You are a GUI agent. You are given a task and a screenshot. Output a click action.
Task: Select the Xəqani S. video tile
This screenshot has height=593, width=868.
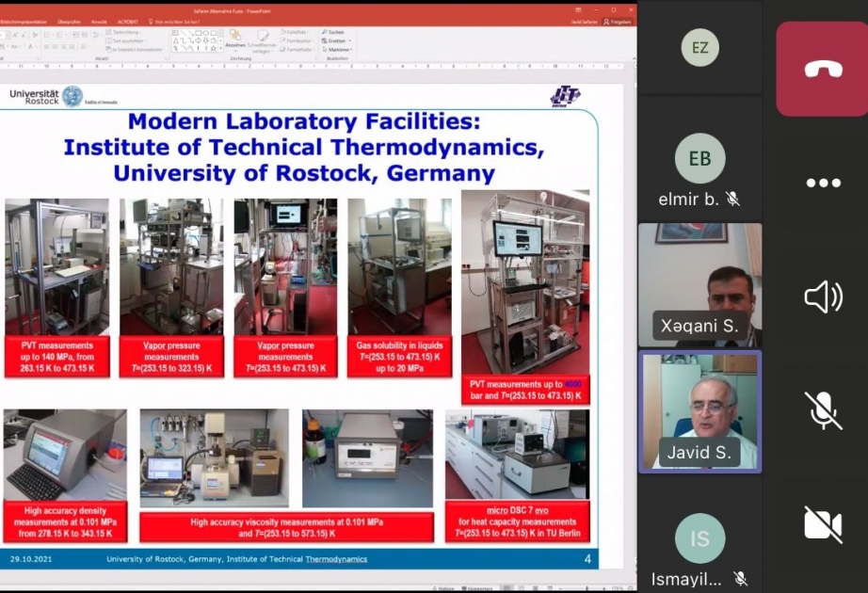(x=699, y=285)
